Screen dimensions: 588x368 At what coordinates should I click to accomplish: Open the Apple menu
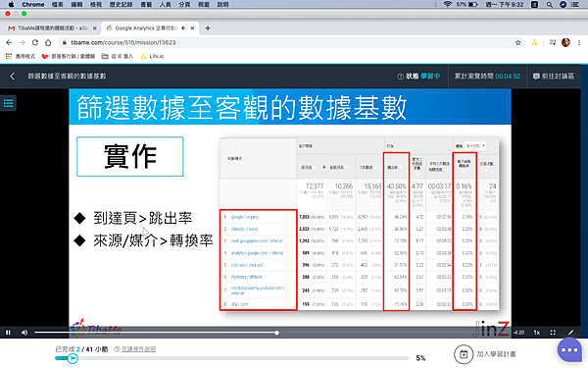tap(11, 5)
